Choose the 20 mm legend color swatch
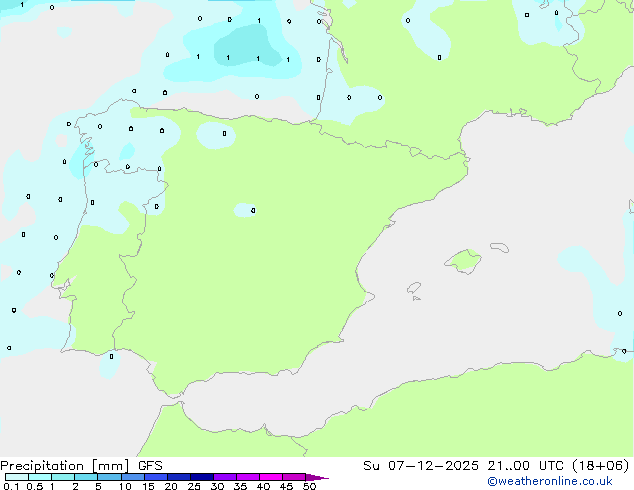 pyautogui.click(x=179, y=477)
